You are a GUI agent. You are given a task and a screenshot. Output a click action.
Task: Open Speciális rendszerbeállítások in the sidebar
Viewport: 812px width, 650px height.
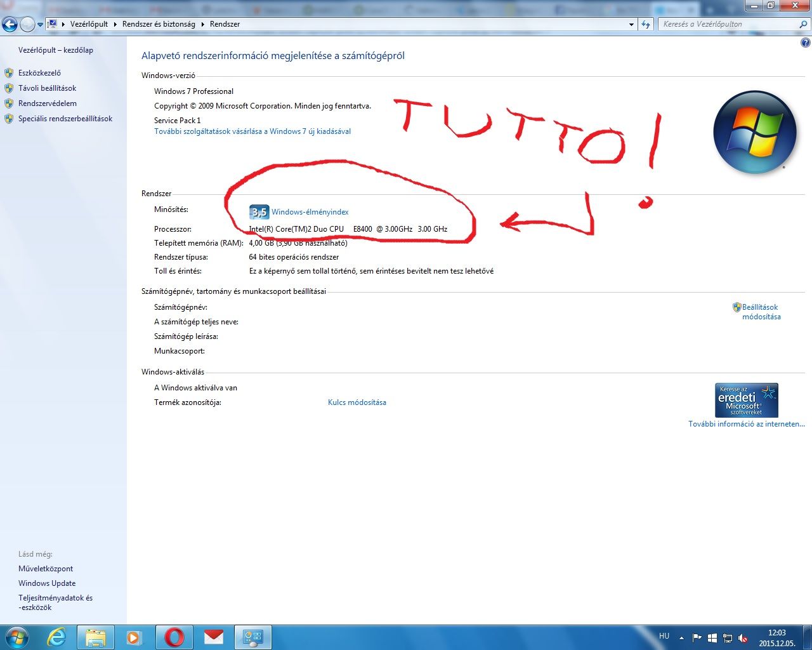click(65, 119)
